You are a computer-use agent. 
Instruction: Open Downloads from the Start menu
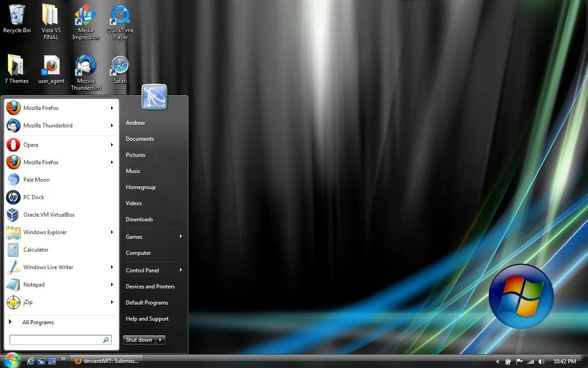pyautogui.click(x=139, y=219)
